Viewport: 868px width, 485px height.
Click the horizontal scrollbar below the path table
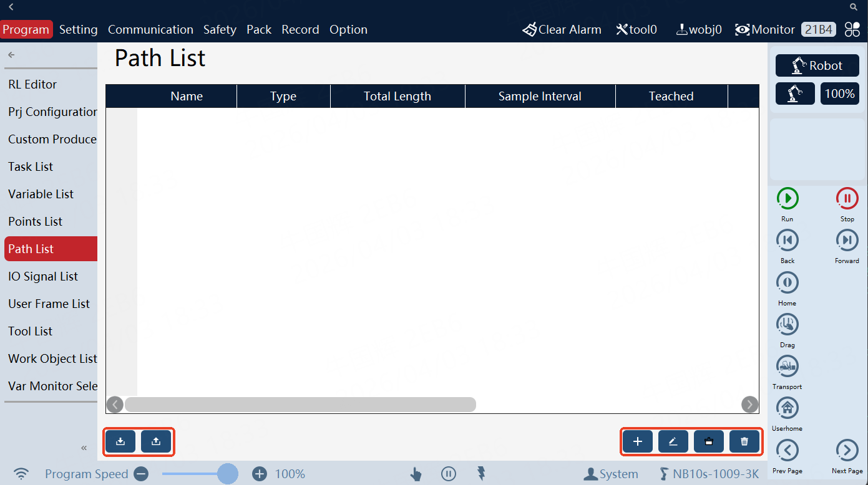pos(300,405)
